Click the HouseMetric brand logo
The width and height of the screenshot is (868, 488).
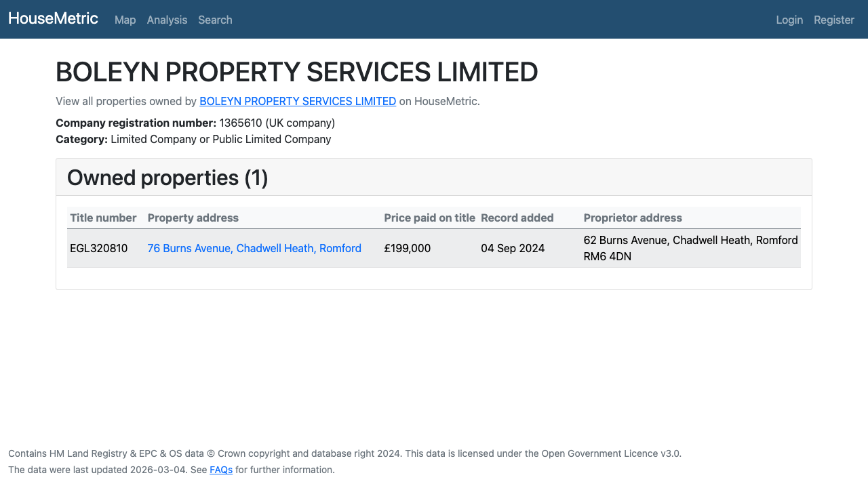pos(53,18)
